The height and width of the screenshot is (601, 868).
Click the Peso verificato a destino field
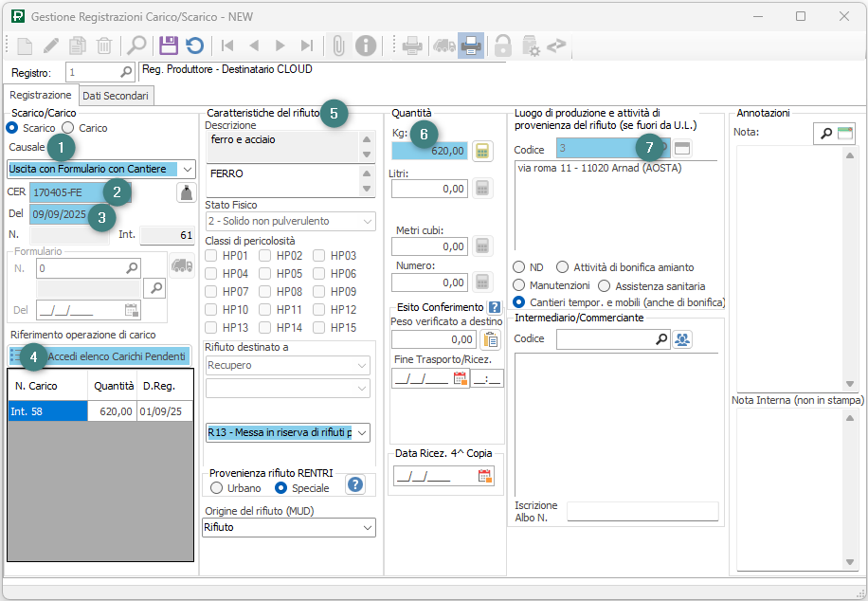(x=433, y=339)
